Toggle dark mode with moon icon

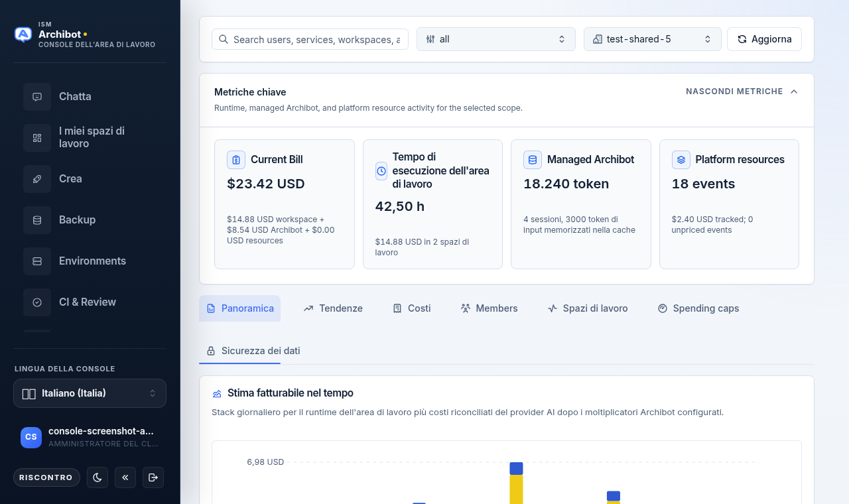pyautogui.click(x=98, y=477)
